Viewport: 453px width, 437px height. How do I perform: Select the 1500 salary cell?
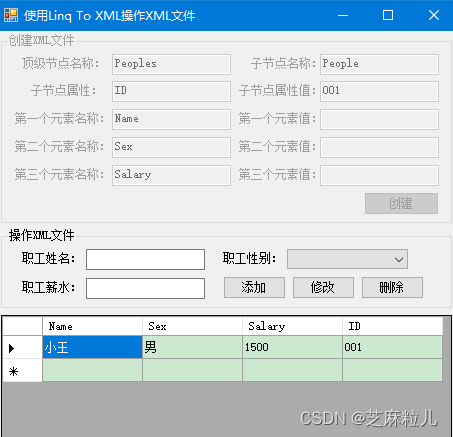tap(292, 347)
